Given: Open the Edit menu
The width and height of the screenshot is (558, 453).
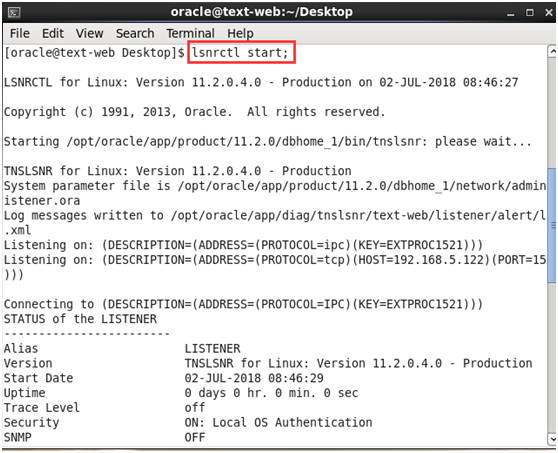Looking at the screenshot, I should (x=53, y=33).
